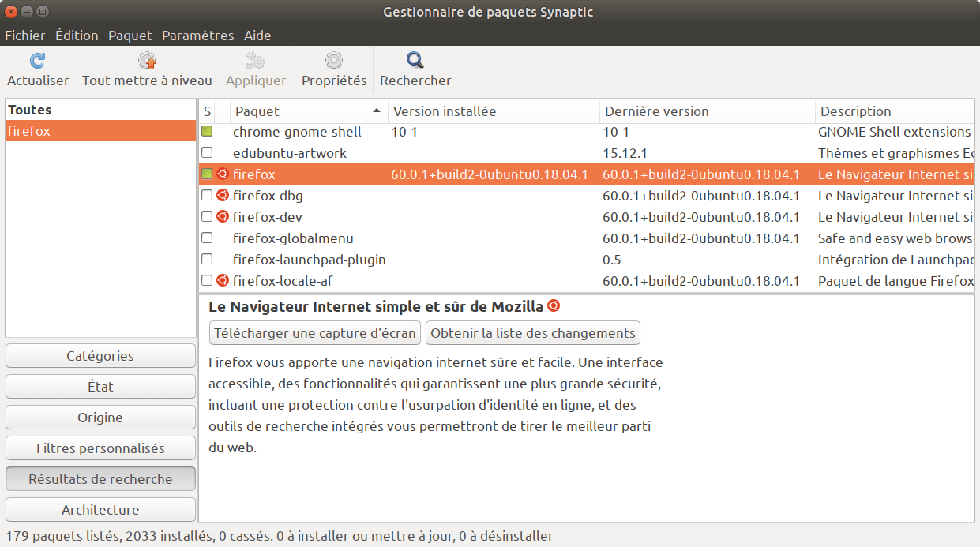Image resolution: width=980 pixels, height=547 pixels.
Task: Close the Synaptic window
Action: [11, 12]
